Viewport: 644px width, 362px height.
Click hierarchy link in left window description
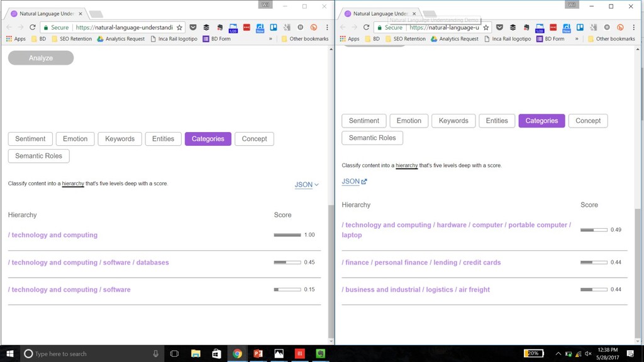click(x=73, y=184)
